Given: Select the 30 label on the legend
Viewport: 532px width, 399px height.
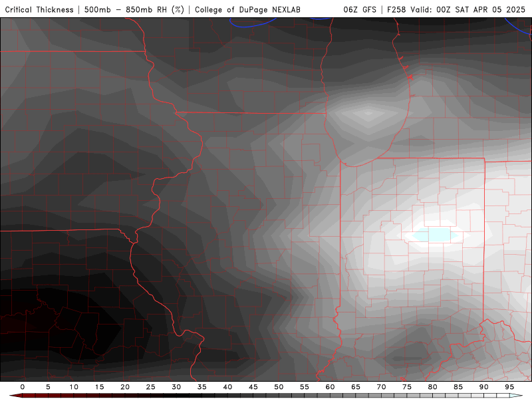Looking at the screenshot, I should tap(176, 387).
